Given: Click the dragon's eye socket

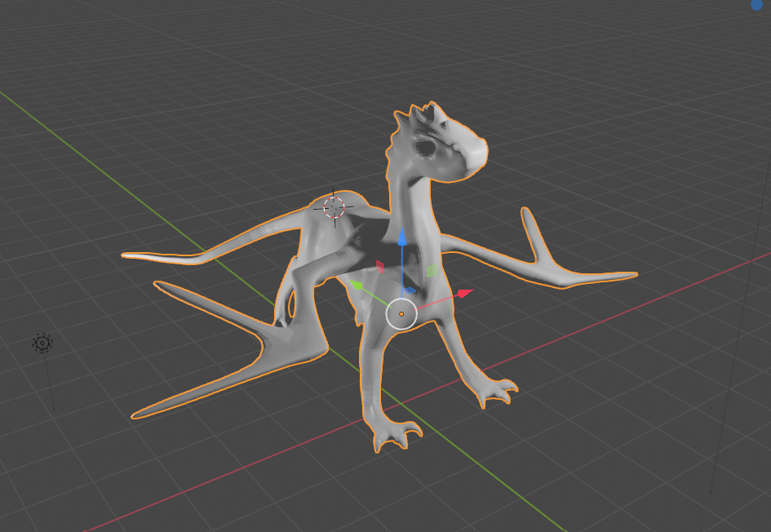Looking at the screenshot, I should [449, 149].
